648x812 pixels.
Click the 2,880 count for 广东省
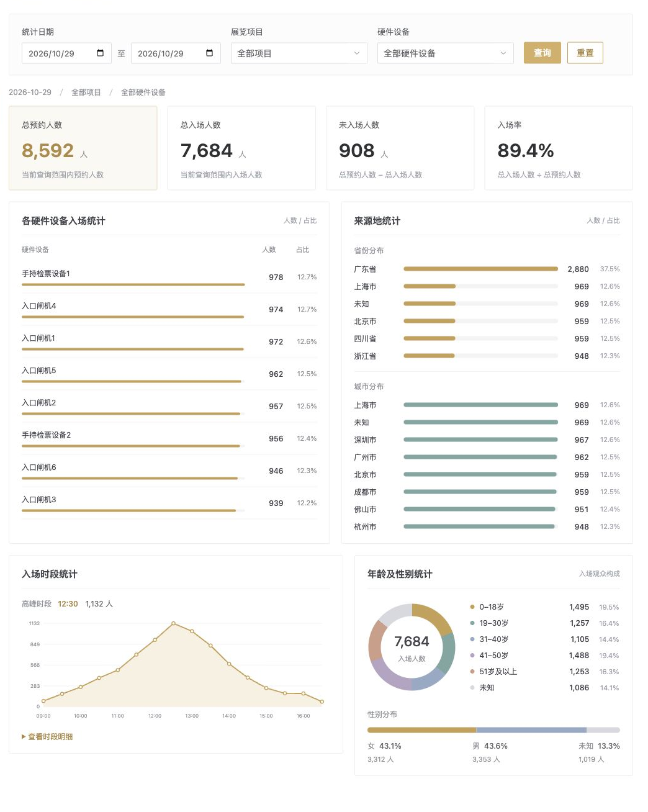pyautogui.click(x=578, y=269)
